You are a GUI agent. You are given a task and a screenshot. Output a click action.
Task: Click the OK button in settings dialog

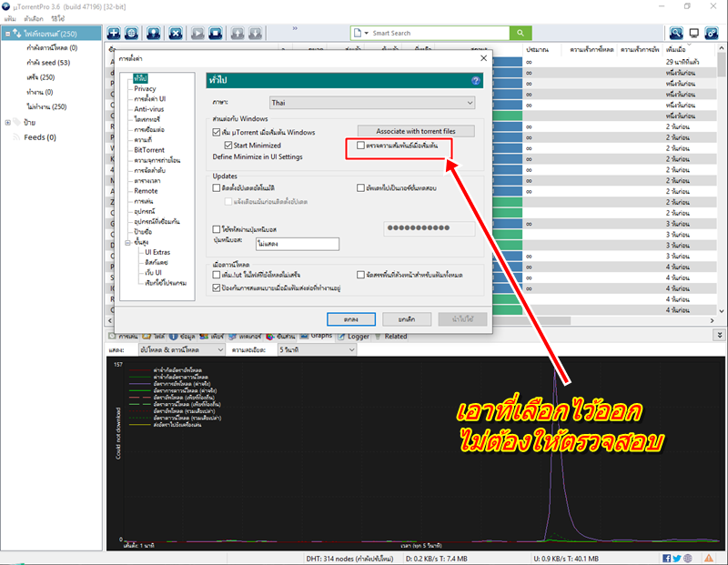[x=351, y=319]
